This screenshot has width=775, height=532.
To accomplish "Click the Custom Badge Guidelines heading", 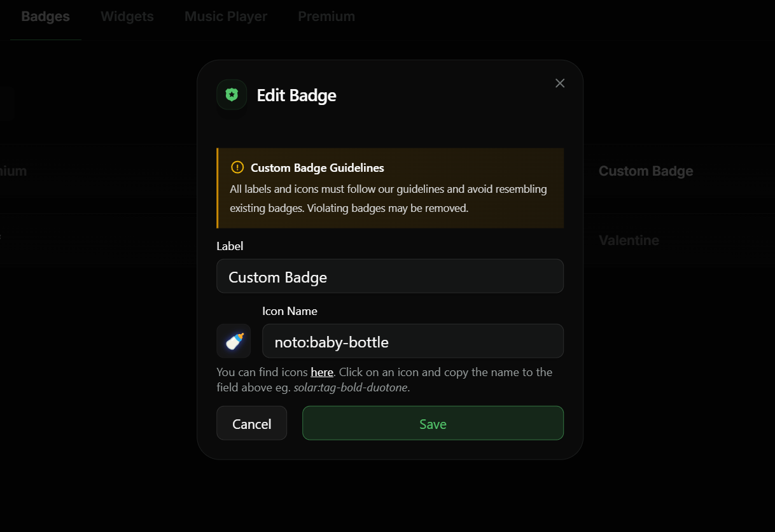I will tap(318, 168).
